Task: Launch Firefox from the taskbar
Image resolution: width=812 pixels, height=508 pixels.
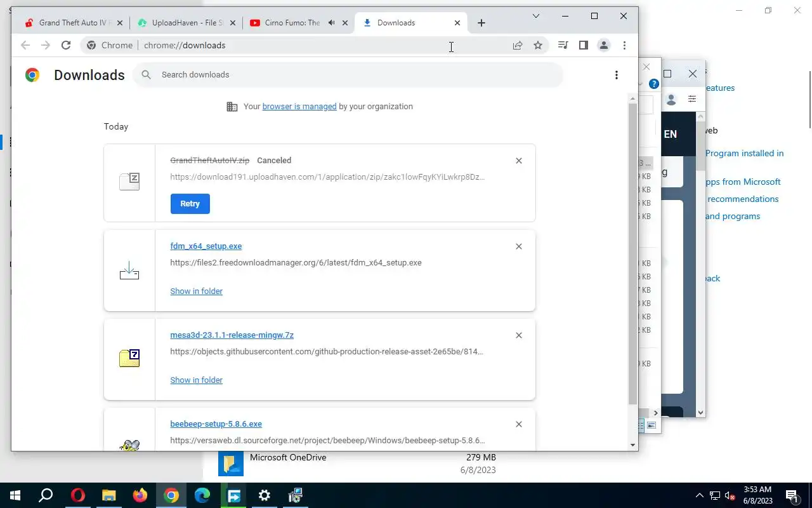Action: [x=140, y=495]
